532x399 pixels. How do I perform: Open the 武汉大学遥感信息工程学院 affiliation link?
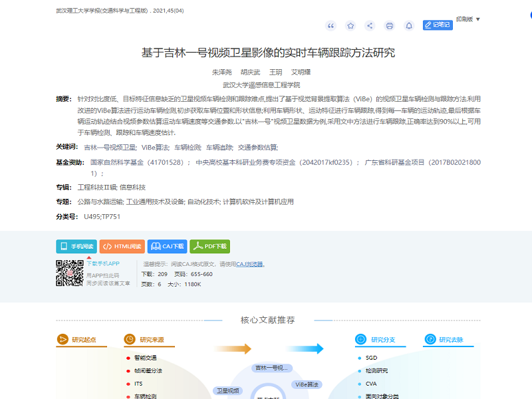click(261, 85)
